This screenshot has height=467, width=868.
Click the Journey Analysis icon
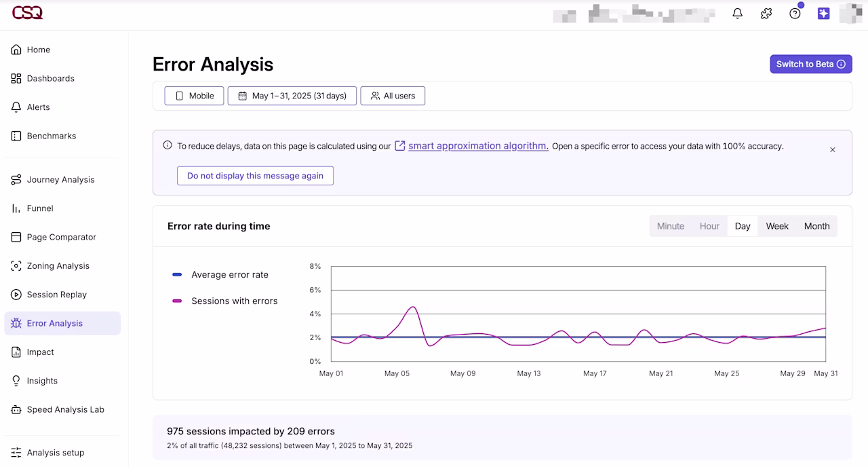tap(16, 180)
